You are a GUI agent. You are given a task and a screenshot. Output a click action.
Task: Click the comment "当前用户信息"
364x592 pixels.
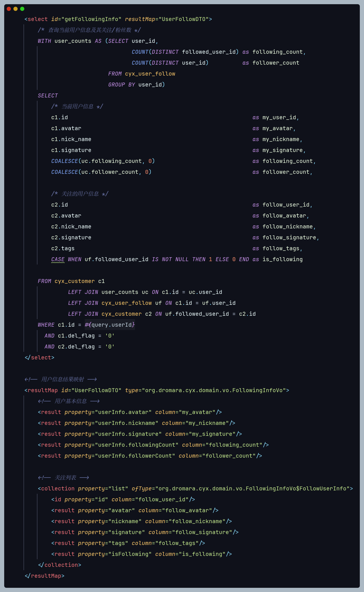click(x=77, y=106)
